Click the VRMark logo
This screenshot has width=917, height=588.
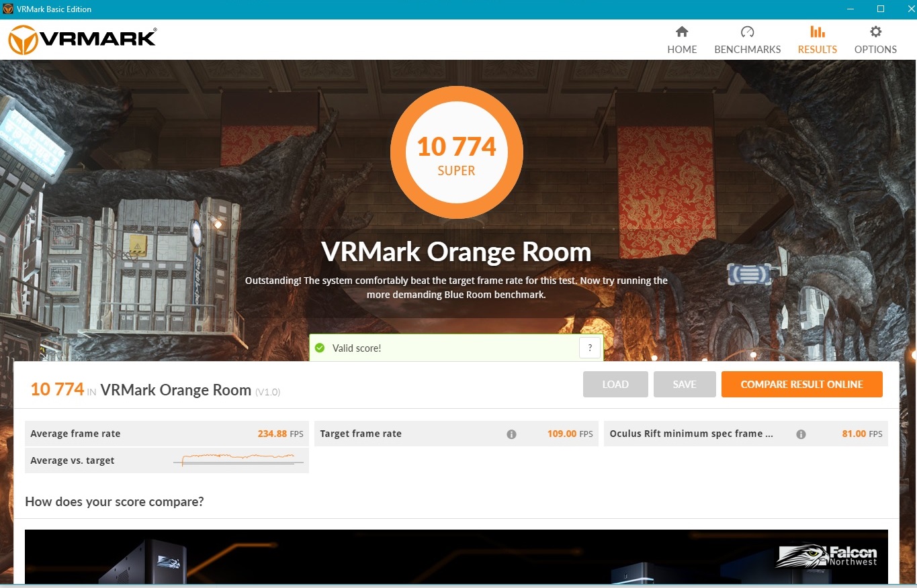(x=82, y=40)
